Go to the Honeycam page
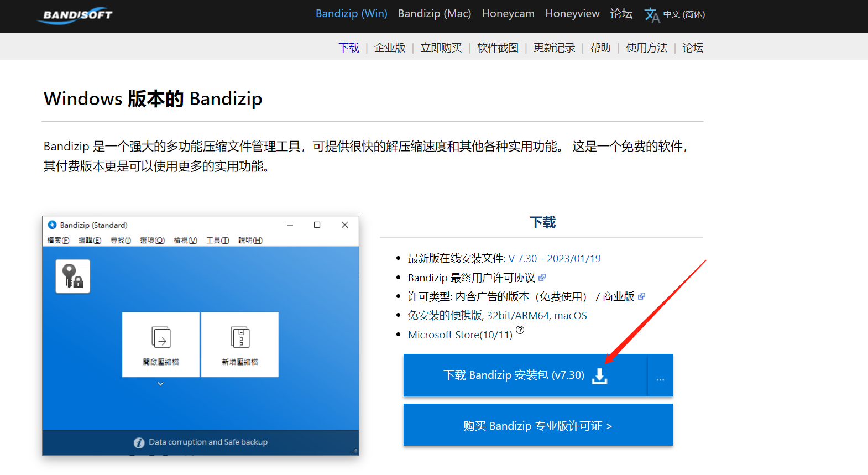This screenshot has width=868, height=475. pos(508,14)
